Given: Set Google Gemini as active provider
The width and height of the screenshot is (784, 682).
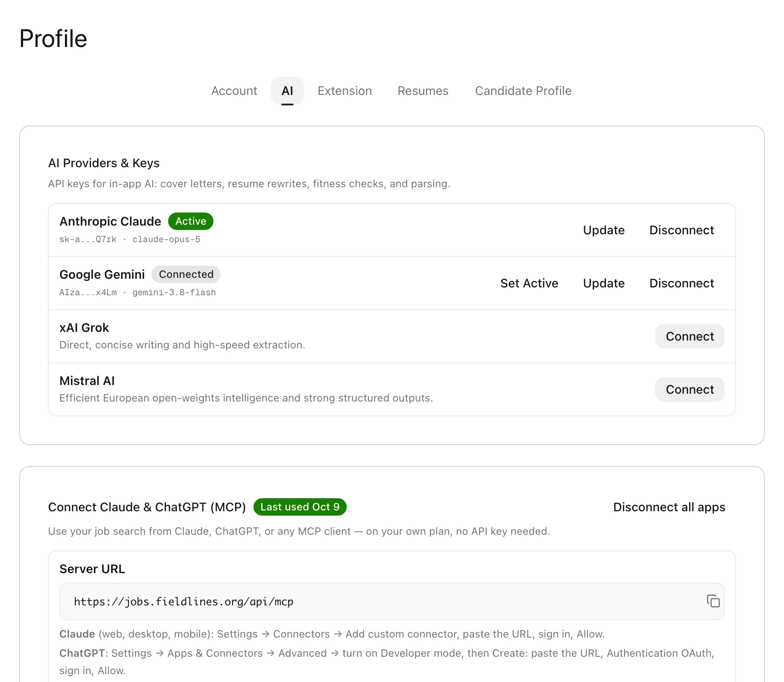Looking at the screenshot, I should click(529, 283).
